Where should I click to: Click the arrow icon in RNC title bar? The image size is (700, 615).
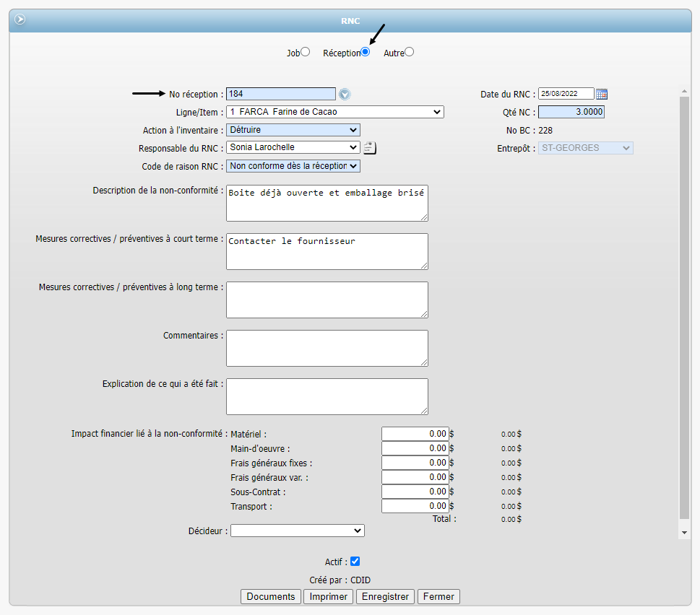point(20,19)
